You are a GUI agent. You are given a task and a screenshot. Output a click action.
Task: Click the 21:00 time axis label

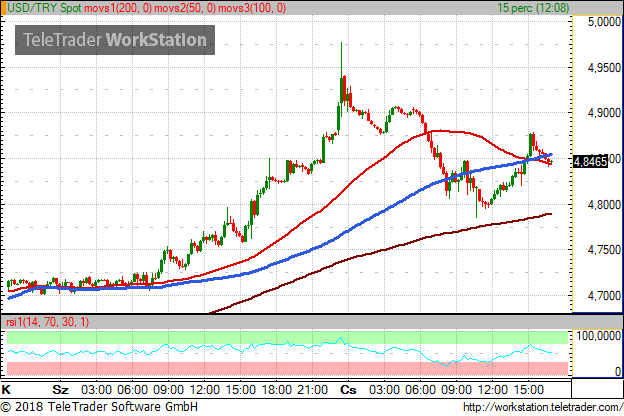pos(313,389)
